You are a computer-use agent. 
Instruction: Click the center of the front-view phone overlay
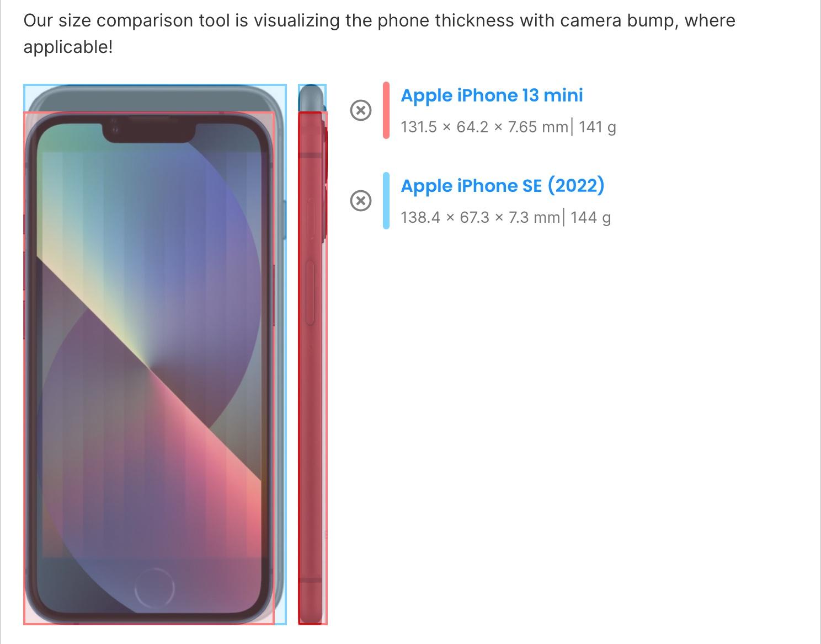click(155, 355)
